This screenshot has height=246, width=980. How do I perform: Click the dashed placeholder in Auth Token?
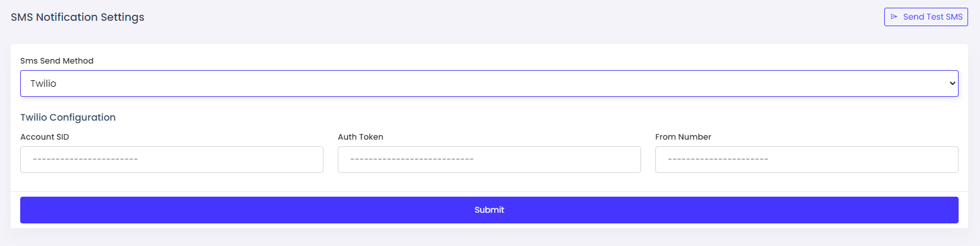(412, 159)
